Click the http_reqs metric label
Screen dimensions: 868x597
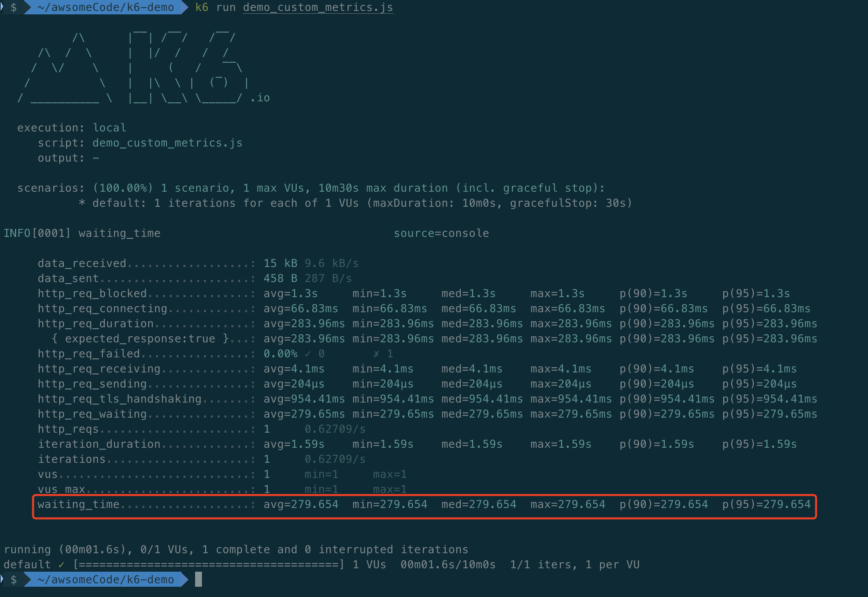click(68, 429)
